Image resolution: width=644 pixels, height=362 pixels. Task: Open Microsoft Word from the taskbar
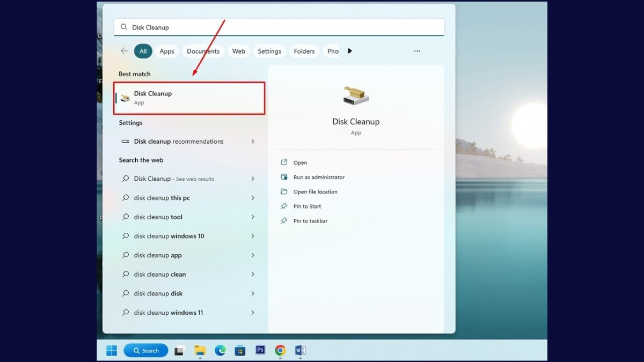point(300,350)
